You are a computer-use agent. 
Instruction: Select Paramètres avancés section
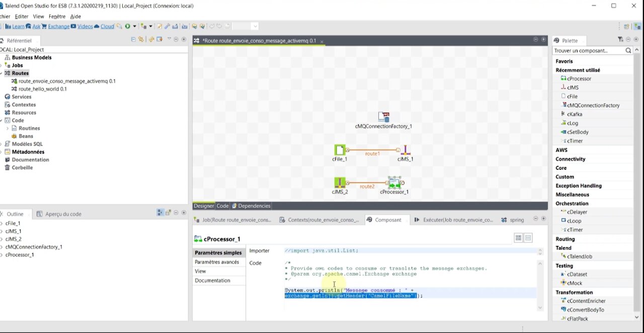pyautogui.click(x=217, y=262)
